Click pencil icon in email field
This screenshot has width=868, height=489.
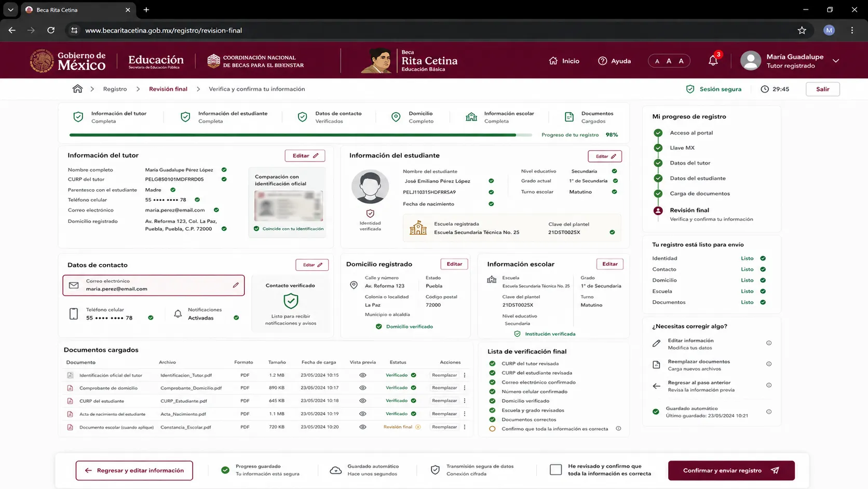[236, 285]
